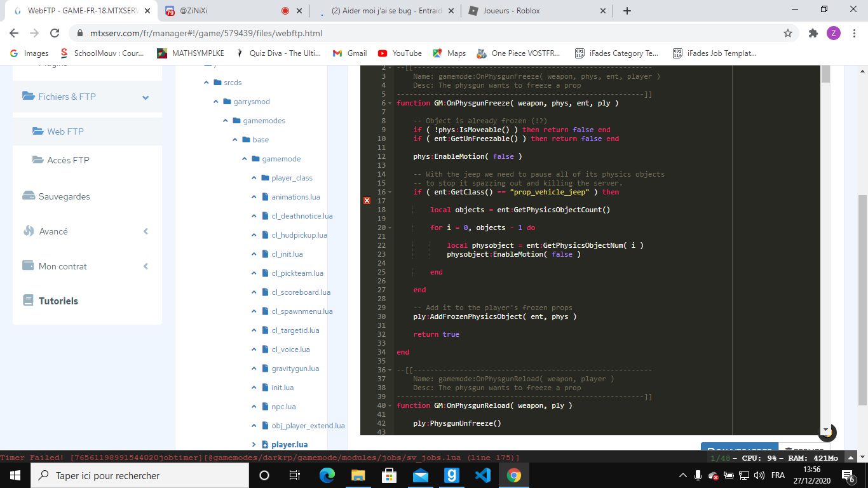The width and height of the screenshot is (868, 488).
Task: Open npc.lua file
Action: click(x=283, y=407)
